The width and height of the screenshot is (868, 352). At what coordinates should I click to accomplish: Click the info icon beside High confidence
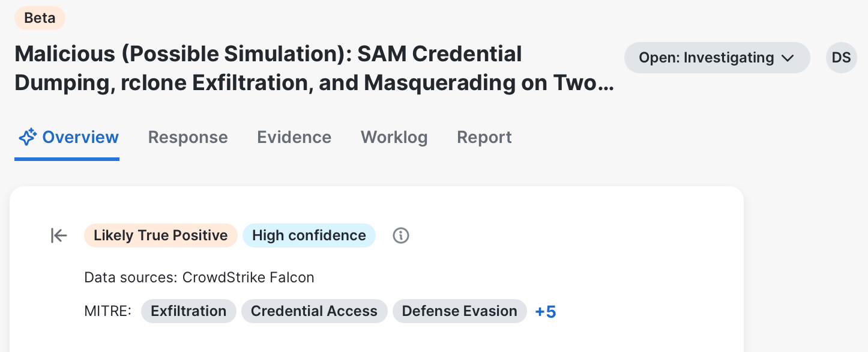point(401,235)
